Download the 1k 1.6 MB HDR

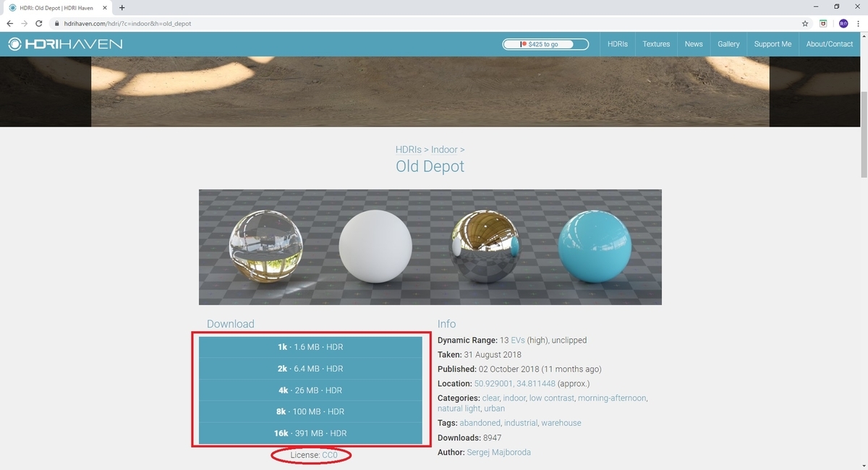click(x=310, y=347)
